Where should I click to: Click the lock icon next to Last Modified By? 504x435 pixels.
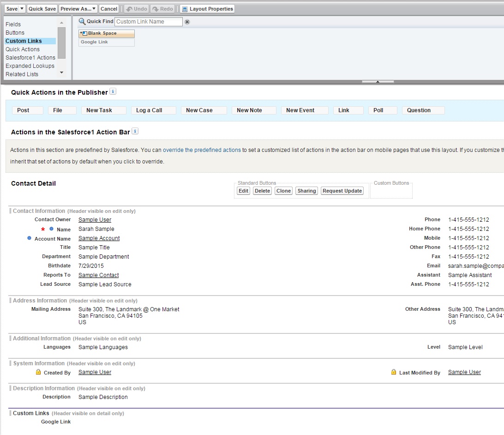(394, 372)
